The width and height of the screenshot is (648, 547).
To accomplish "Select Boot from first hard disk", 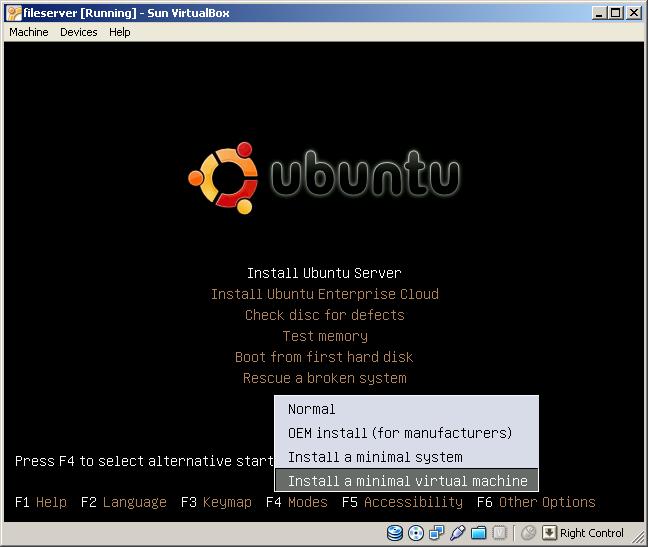I will click(324, 357).
